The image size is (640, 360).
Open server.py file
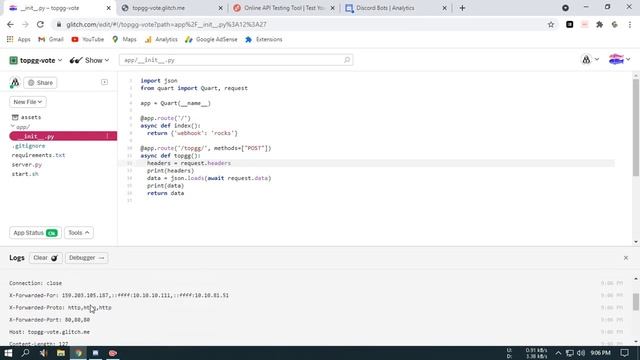pos(27,164)
